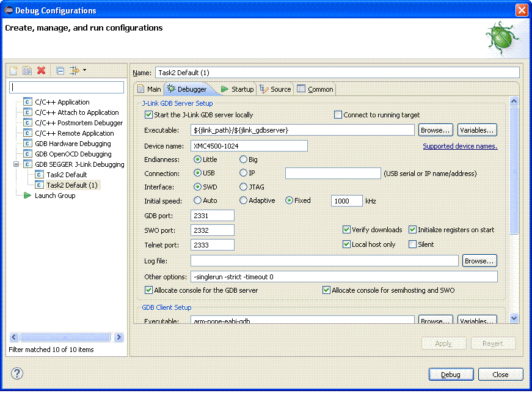This screenshot has width=532, height=396.
Task: Click the help question mark icon
Action: (x=17, y=373)
